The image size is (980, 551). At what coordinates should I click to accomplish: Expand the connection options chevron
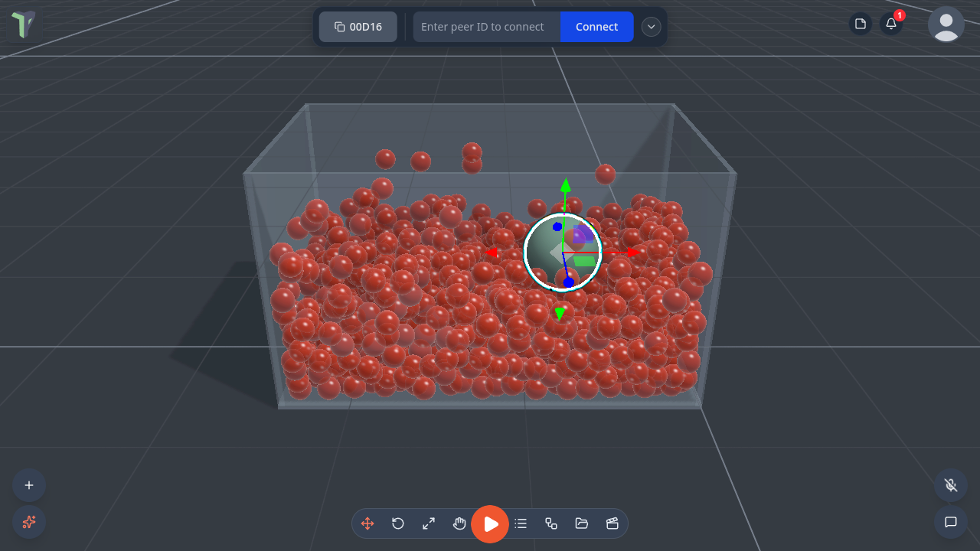(x=651, y=27)
